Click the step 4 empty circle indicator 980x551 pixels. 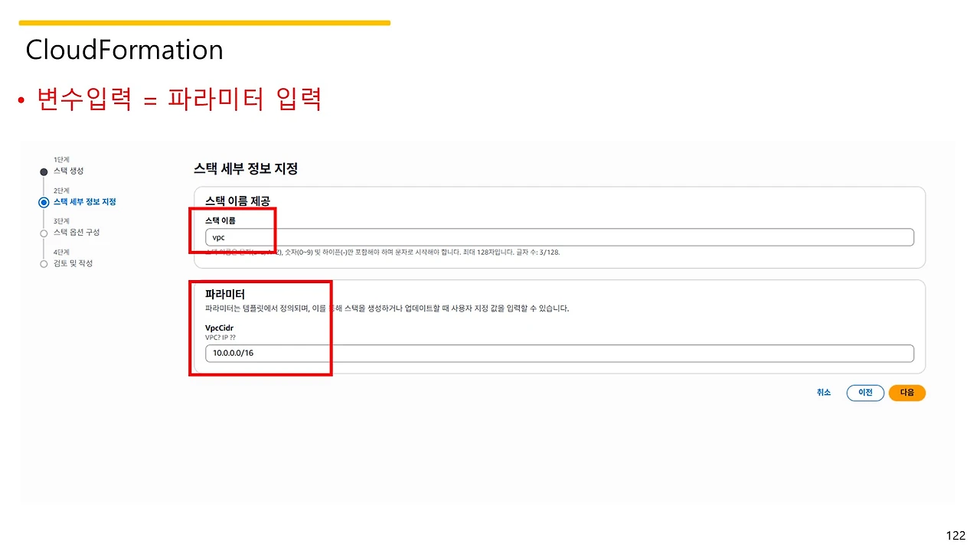[44, 264]
